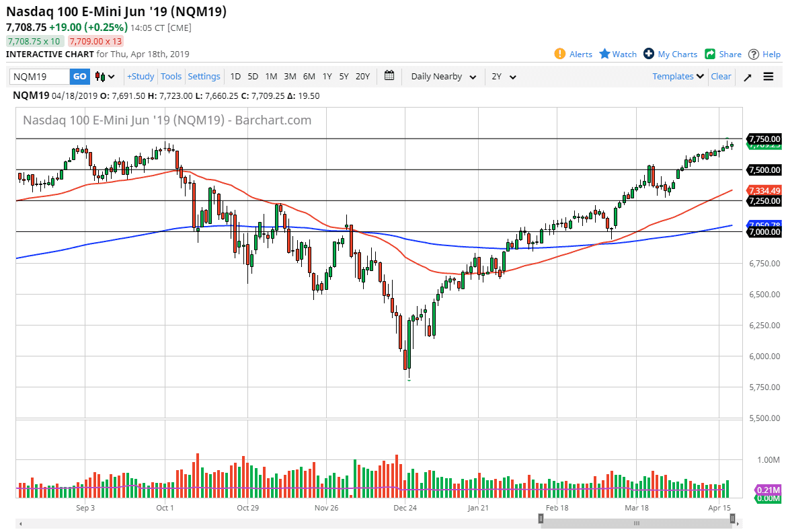Click the chart pop-out arrow icon
The image size is (786, 532).
pyautogui.click(x=748, y=76)
